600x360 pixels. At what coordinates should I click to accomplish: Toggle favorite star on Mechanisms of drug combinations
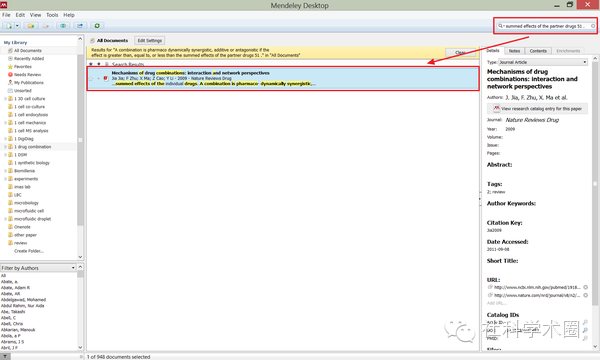(x=91, y=78)
